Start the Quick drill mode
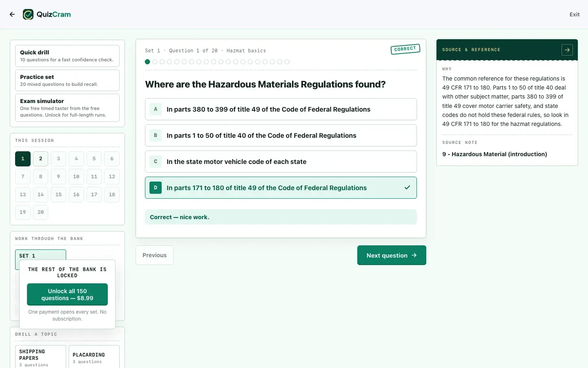This screenshot has height=368, width=588. (67, 56)
